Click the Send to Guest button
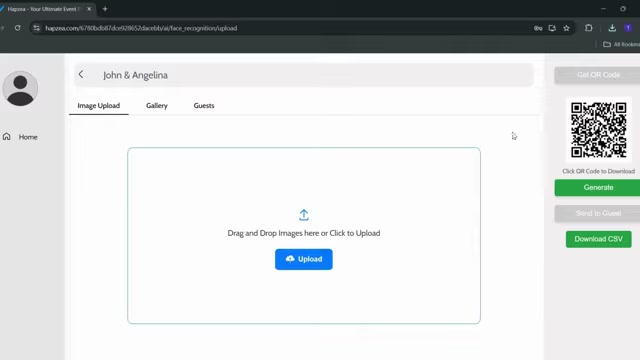 [598, 213]
